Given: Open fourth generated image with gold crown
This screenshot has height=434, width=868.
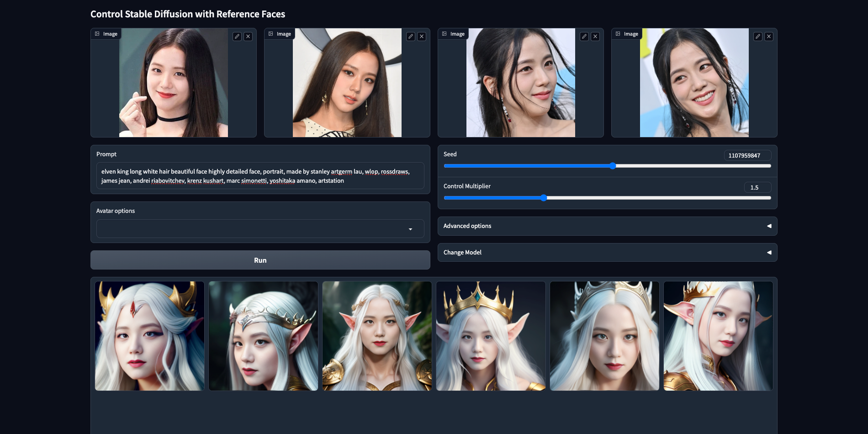Looking at the screenshot, I should pos(491,336).
